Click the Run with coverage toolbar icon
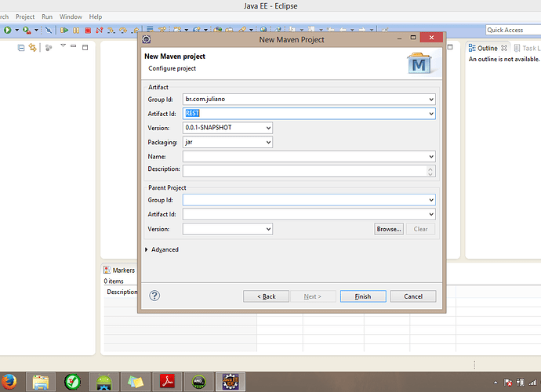 point(27,31)
